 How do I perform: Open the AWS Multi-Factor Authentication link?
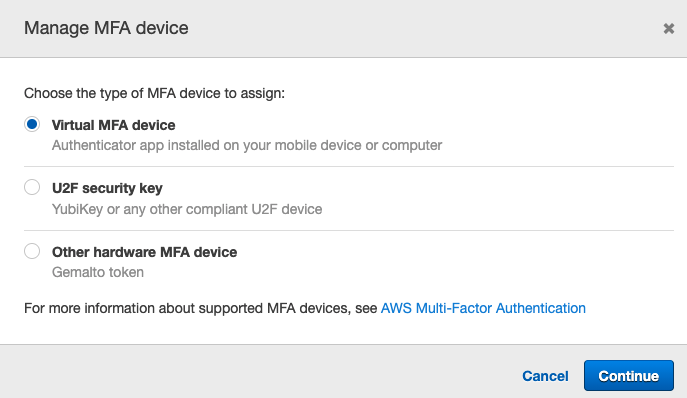(x=483, y=309)
